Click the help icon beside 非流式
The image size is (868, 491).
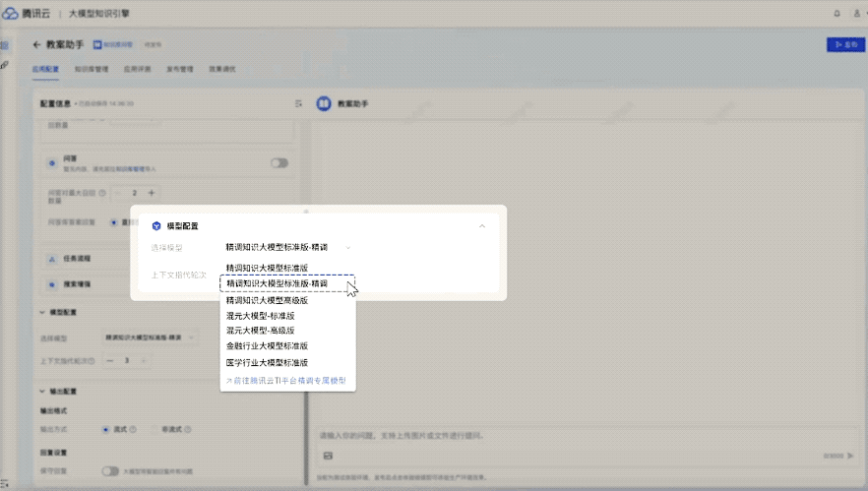pos(188,430)
